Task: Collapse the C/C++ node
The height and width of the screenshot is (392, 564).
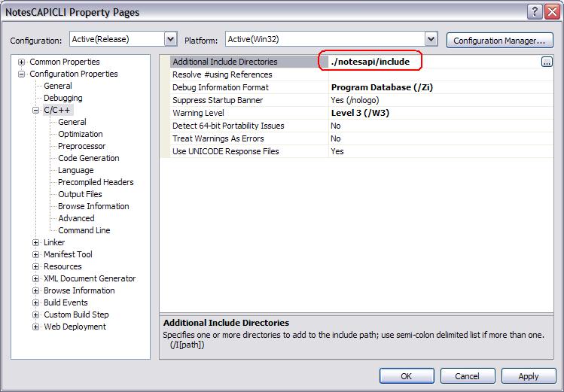Action: pos(35,110)
